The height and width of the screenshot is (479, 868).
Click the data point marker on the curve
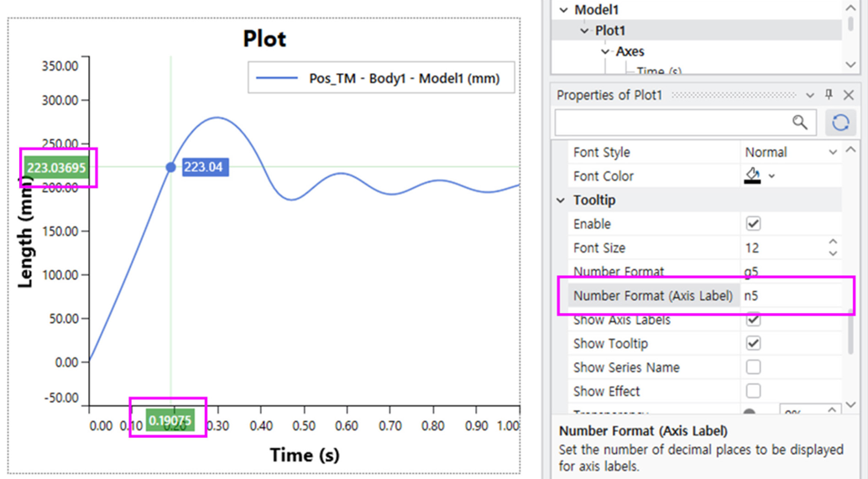(x=170, y=167)
